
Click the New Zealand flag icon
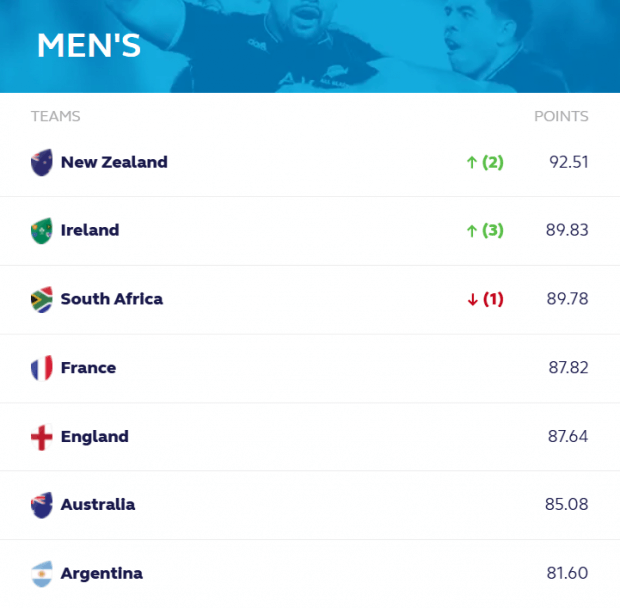click(x=42, y=162)
